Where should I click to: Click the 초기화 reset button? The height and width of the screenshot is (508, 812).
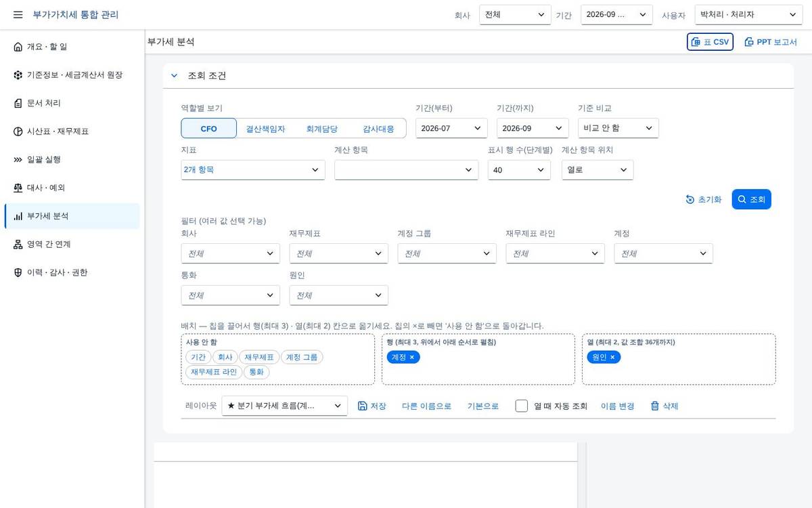click(704, 199)
